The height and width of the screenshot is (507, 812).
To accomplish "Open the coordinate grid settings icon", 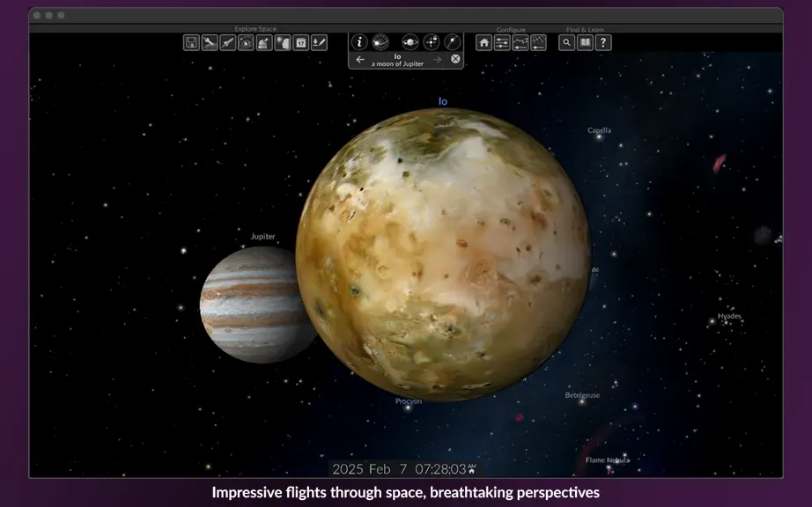I will pos(539,42).
